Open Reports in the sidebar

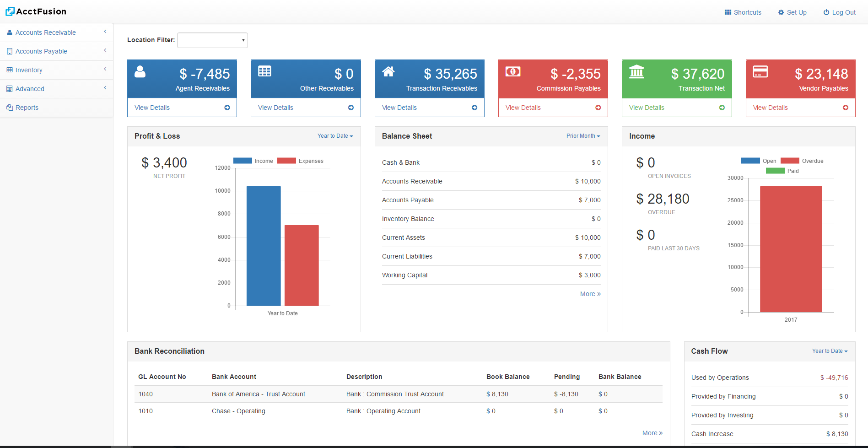point(27,108)
